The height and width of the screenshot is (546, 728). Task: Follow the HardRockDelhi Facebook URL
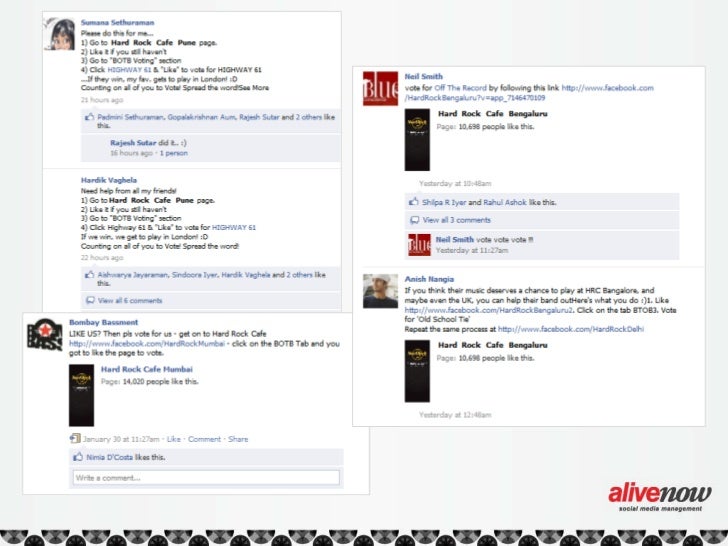(x=571, y=329)
